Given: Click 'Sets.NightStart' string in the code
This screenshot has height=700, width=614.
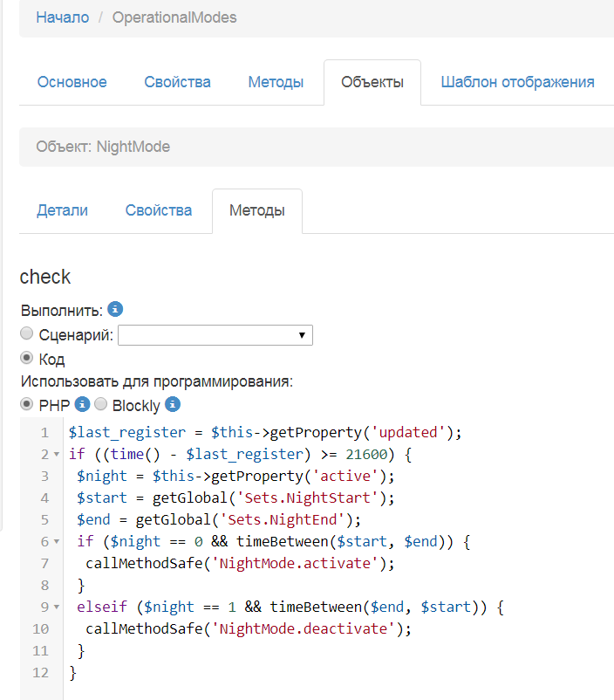Looking at the screenshot, I should click(x=308, y=498).
